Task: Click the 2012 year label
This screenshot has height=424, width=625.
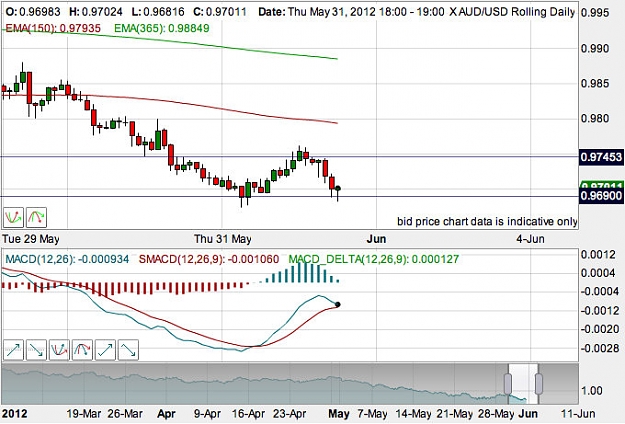Action: [15, 414]
